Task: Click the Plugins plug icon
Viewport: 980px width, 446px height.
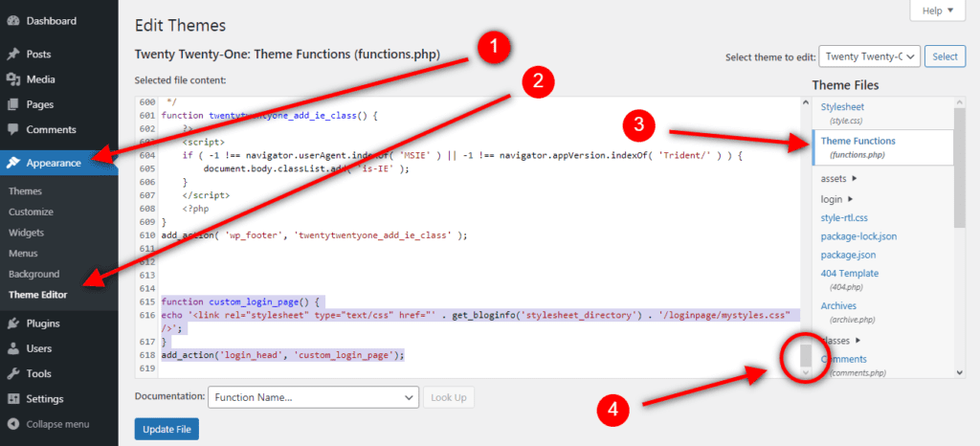Action: pyautogui.click(x=12, y=323)
